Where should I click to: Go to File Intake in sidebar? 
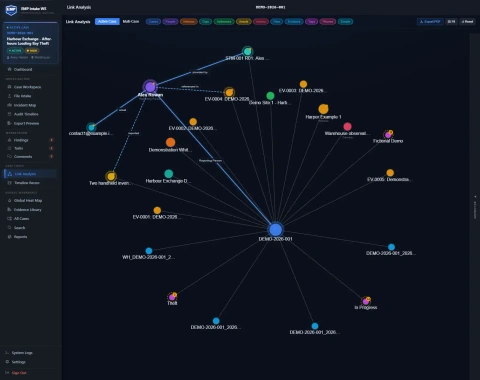22,96
